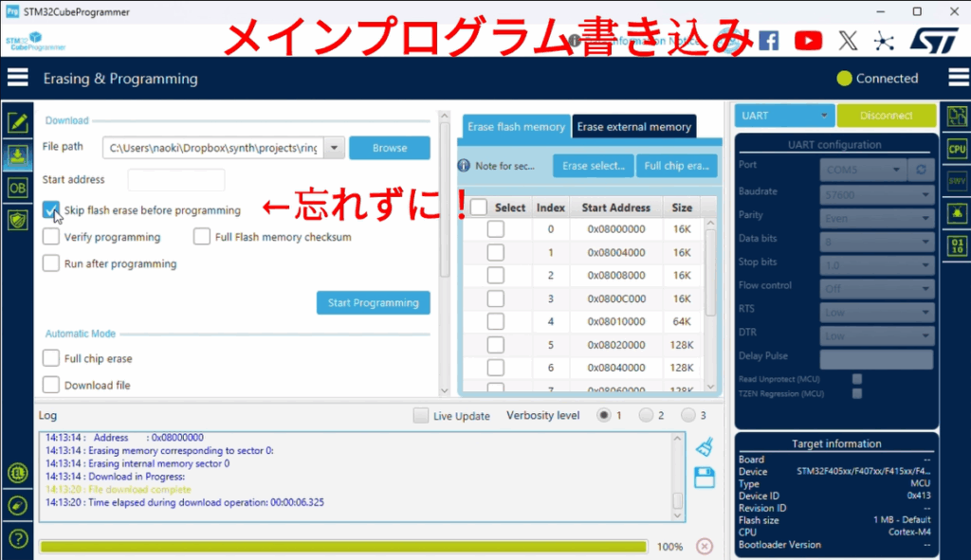The width and height of the screenshot is (971, 560).
Task: Switch to Erase external memory tab
Action: (634, 127)
